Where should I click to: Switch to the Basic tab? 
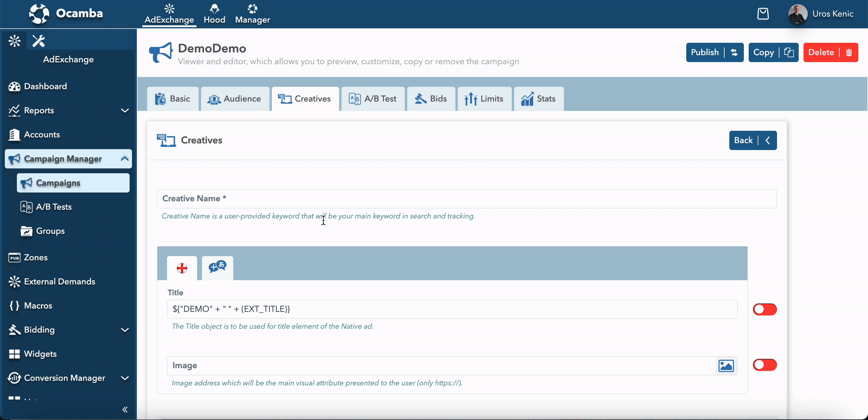173,99
